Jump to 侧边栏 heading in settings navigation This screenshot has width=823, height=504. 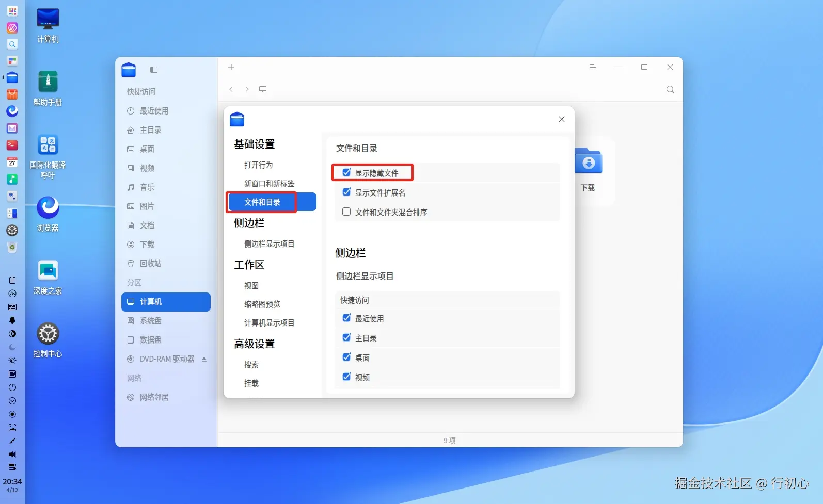(249, 223)
